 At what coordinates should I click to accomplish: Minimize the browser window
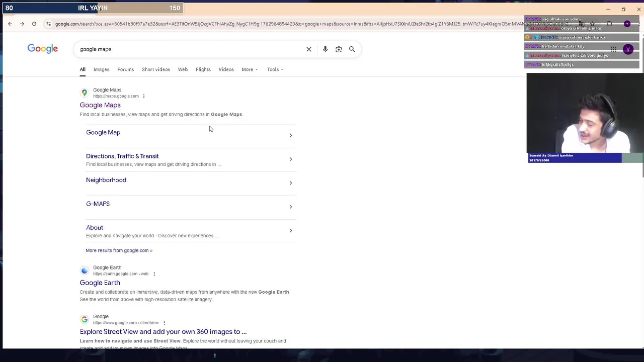(608, 9)
